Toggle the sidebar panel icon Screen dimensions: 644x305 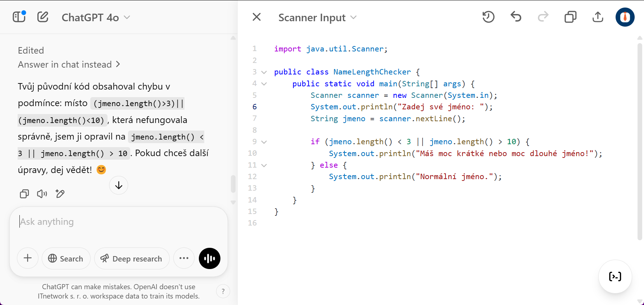[19, 17]
